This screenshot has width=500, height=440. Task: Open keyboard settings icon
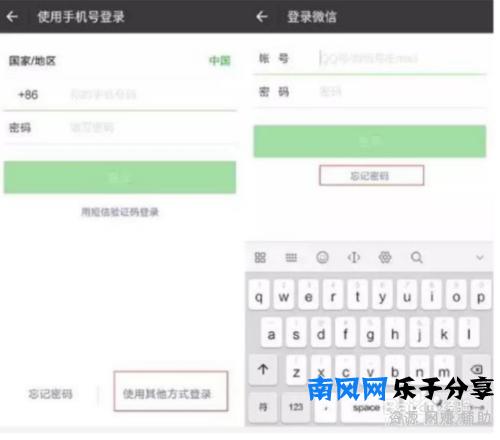pos(385,257)
